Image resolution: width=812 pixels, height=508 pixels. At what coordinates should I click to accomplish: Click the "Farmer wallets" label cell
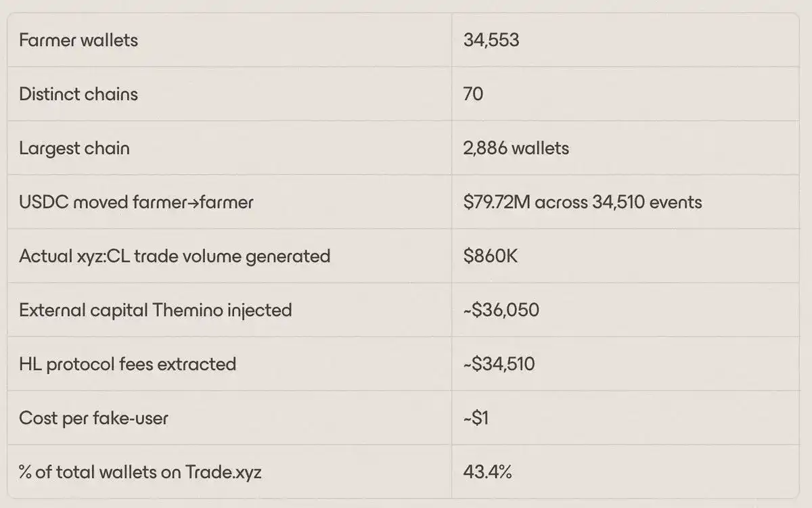tap(78, 40)
